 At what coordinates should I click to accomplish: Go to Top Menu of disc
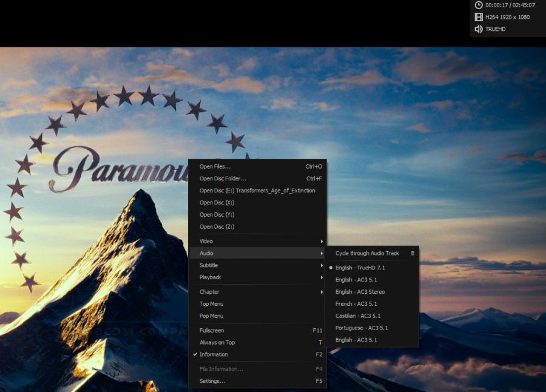[x=211, y=304]
